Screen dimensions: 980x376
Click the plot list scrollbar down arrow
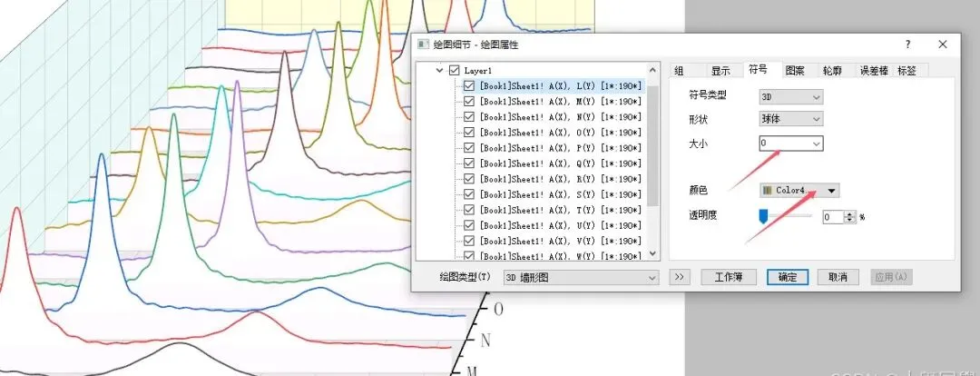[x=653, y=253]
